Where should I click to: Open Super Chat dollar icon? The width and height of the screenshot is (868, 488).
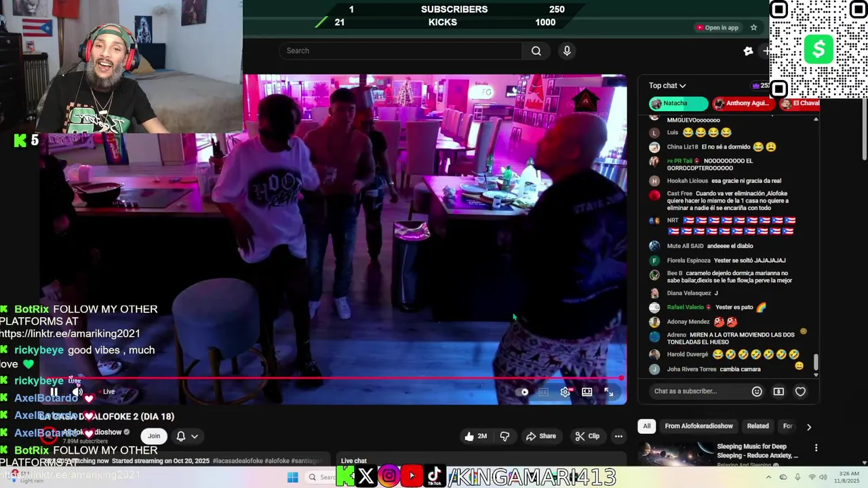778,391
